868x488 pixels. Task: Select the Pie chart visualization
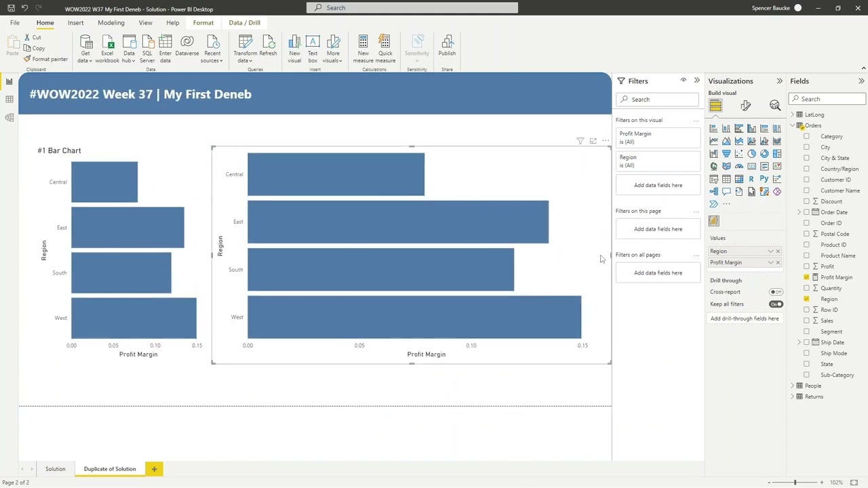pyautogui.click(x=751, y=154)
